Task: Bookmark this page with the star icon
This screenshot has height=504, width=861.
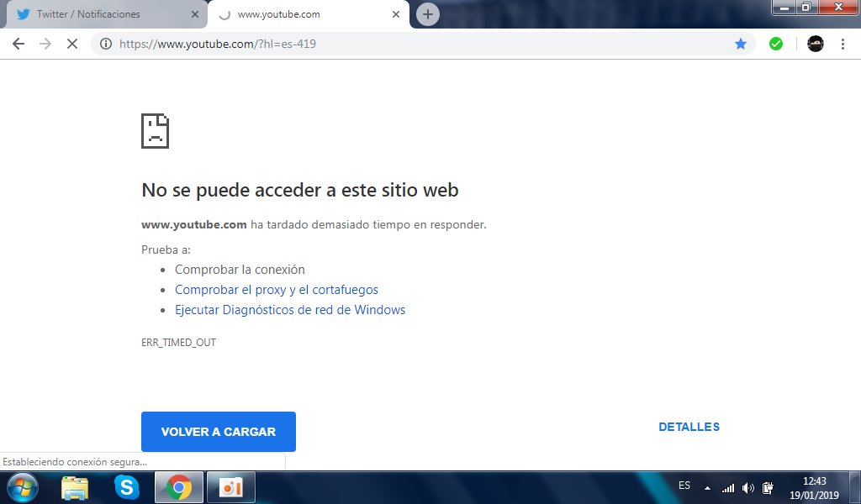Action: [740, 44]
